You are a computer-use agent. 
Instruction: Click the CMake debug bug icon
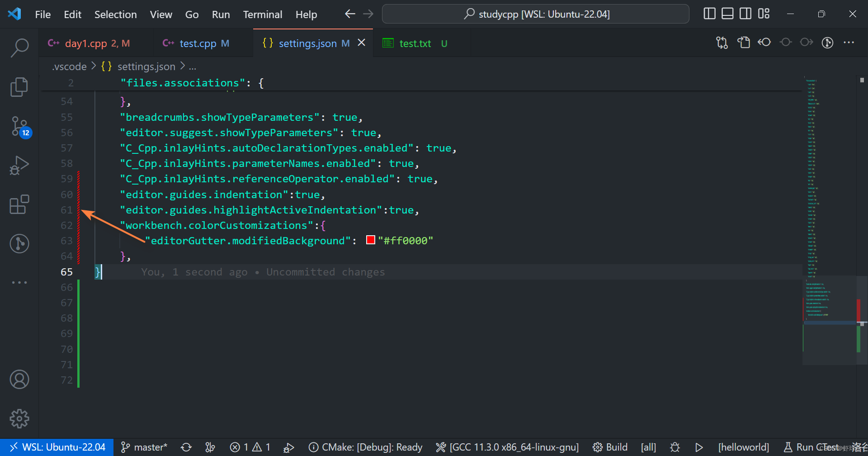coord(675,447)
